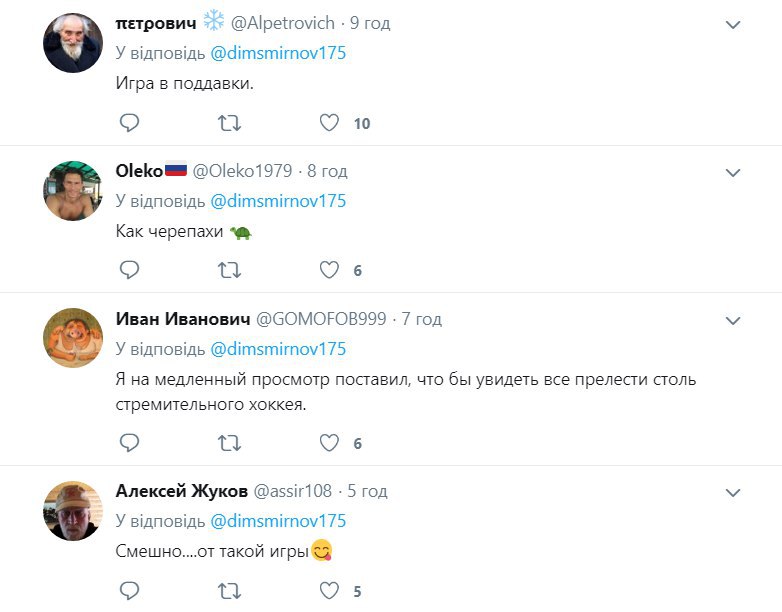Screen dimensions: 782x612
Task: Click @dimsmirnov175 mention in Oleko's reply
Action: (278, 201)
